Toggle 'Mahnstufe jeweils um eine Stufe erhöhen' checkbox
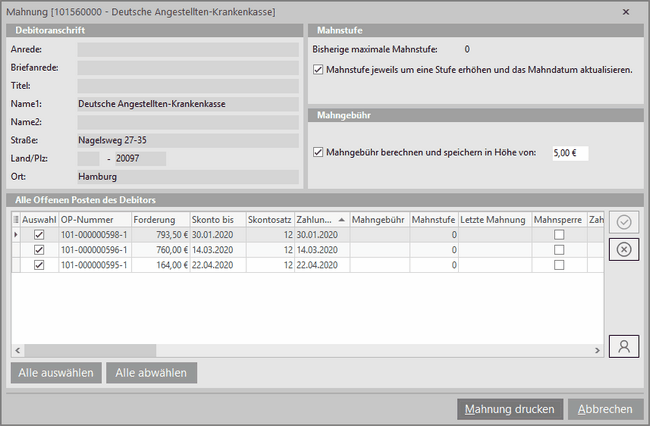This screenshot has width=650, height=426. (x=319, y=70)
